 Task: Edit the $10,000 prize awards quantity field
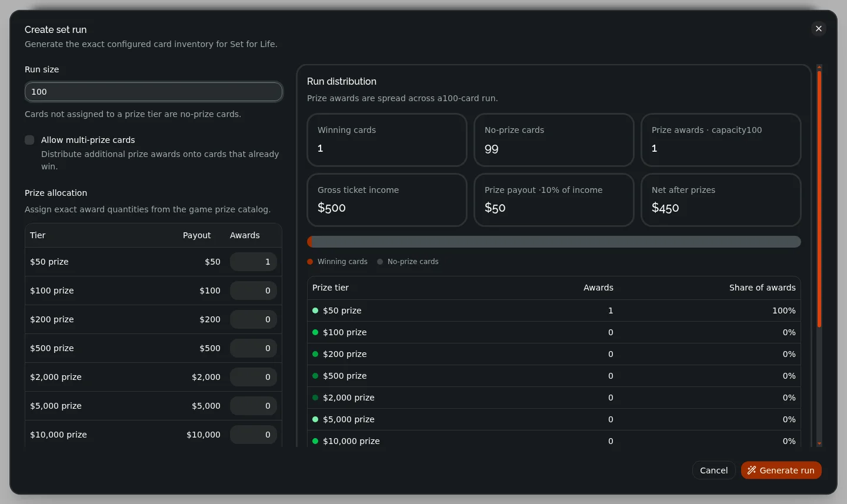[x=254, y=435]
